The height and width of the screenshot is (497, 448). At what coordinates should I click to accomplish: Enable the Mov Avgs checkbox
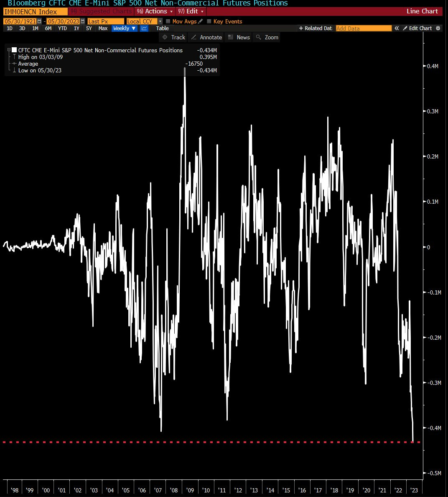click(x=168, y=21)
